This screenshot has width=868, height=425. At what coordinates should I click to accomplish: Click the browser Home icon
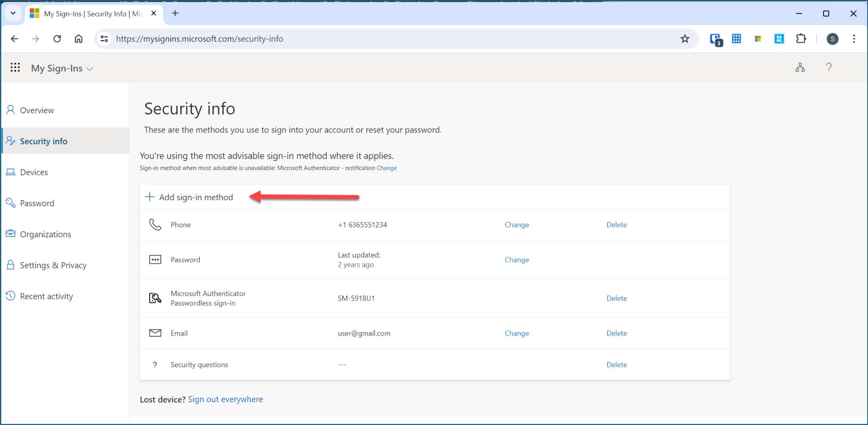(78, 39)
